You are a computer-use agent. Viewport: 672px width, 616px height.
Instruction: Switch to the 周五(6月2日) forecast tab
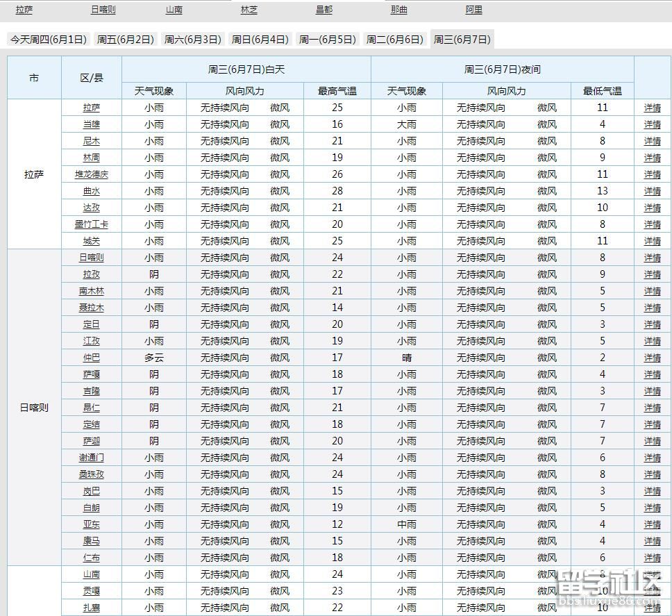click(x=124, y=40)
